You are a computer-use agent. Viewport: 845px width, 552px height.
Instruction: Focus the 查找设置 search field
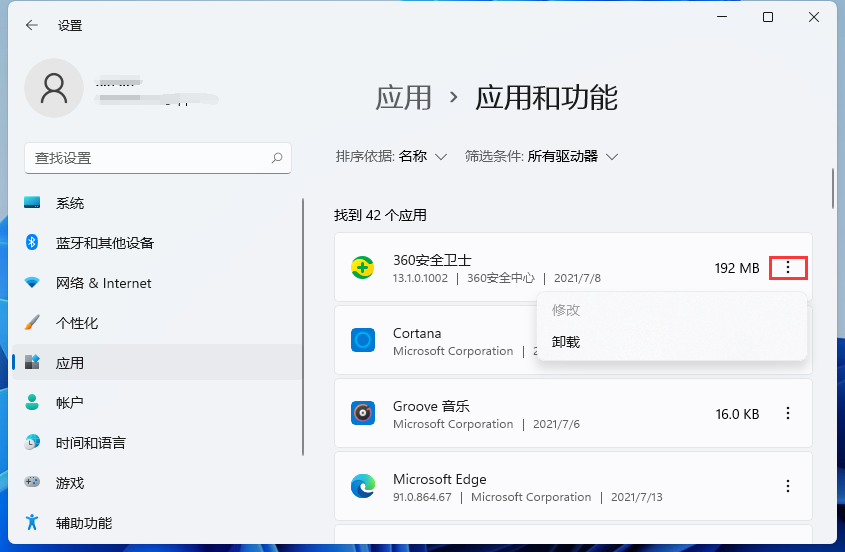coord(158,158)
